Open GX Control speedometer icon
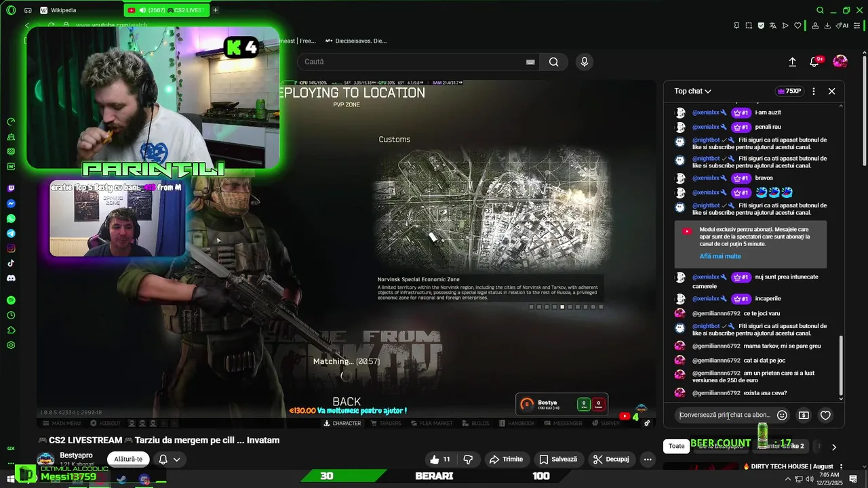 (x=11, y=122)
